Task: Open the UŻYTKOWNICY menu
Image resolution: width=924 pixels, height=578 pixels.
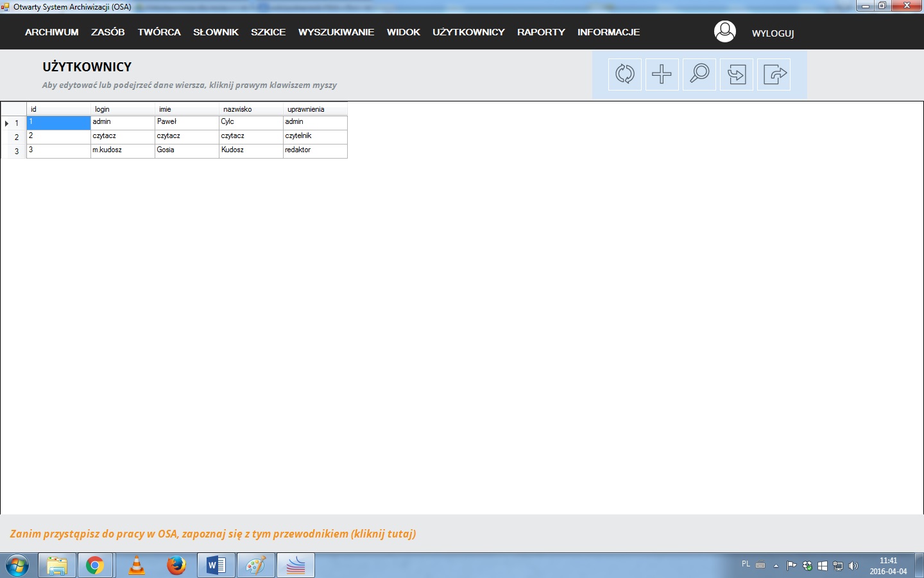Action: point(468,32)
